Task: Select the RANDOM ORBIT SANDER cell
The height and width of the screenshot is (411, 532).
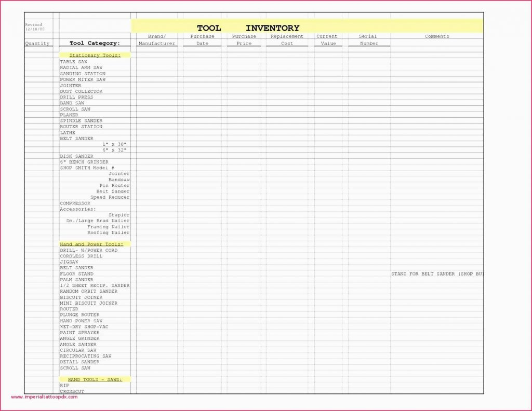Action: (89, 291)
